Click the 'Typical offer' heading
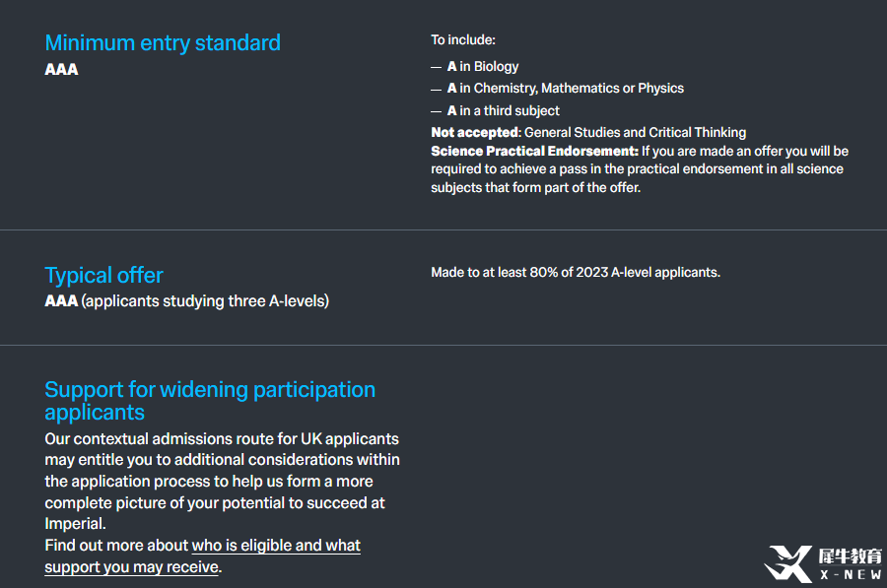887x588 pixels. tap(103, 276)
